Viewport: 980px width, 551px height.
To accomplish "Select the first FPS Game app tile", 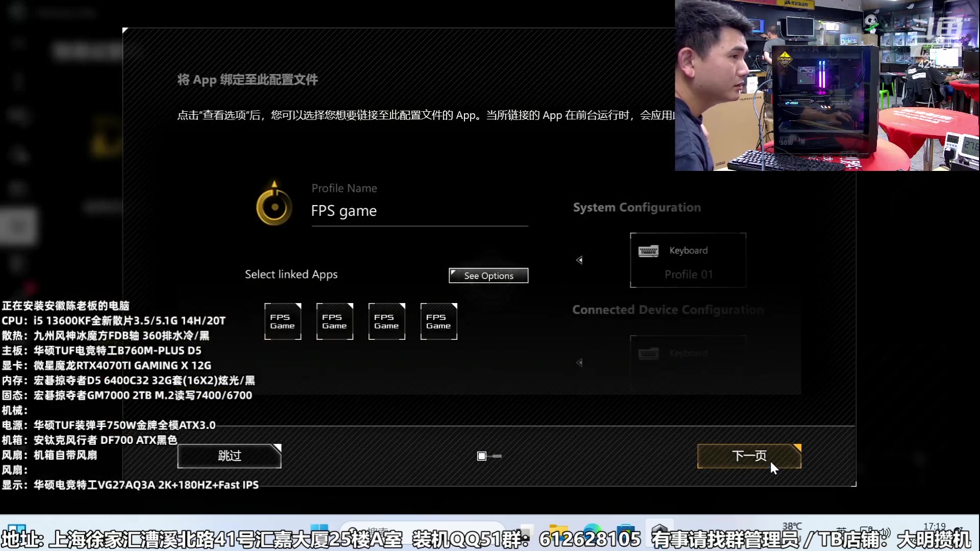I will (283, 321).
